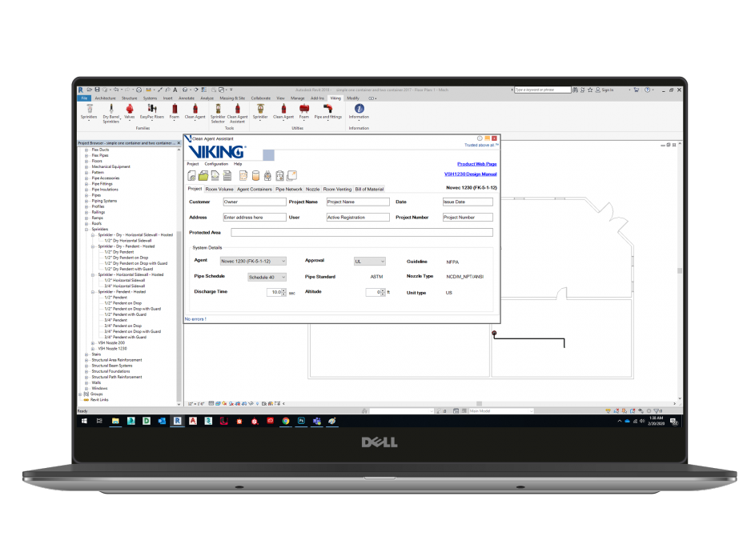Viewport: 747px width, 560px height.
Task: Collapse the Sprinklers tree node
Action: coord(86,229)
